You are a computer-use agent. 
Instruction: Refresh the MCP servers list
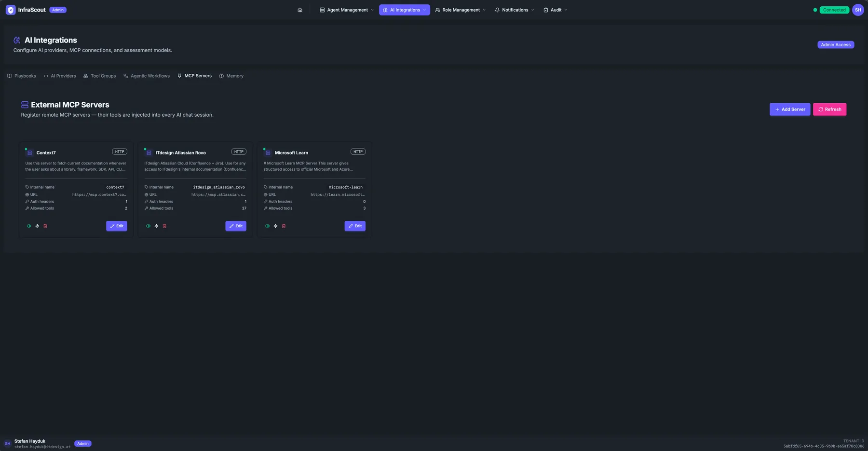click(x=829, y=109)
